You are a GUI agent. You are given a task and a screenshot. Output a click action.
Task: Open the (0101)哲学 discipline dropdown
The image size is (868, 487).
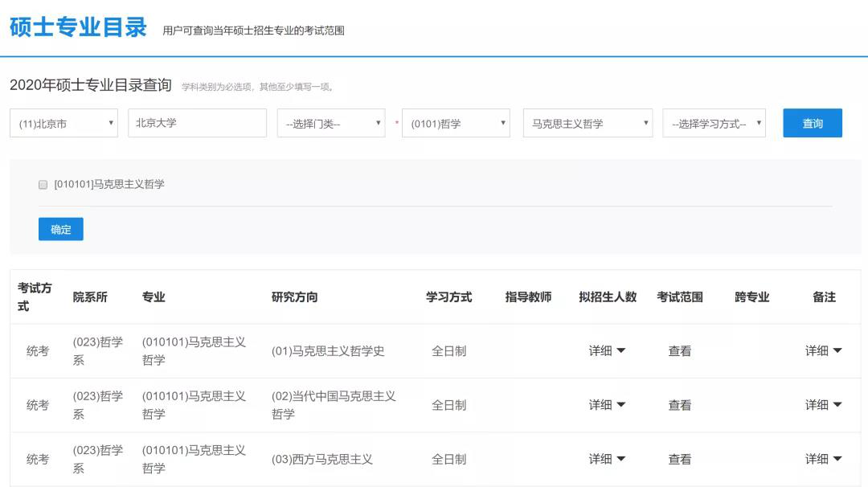(456, 124)
